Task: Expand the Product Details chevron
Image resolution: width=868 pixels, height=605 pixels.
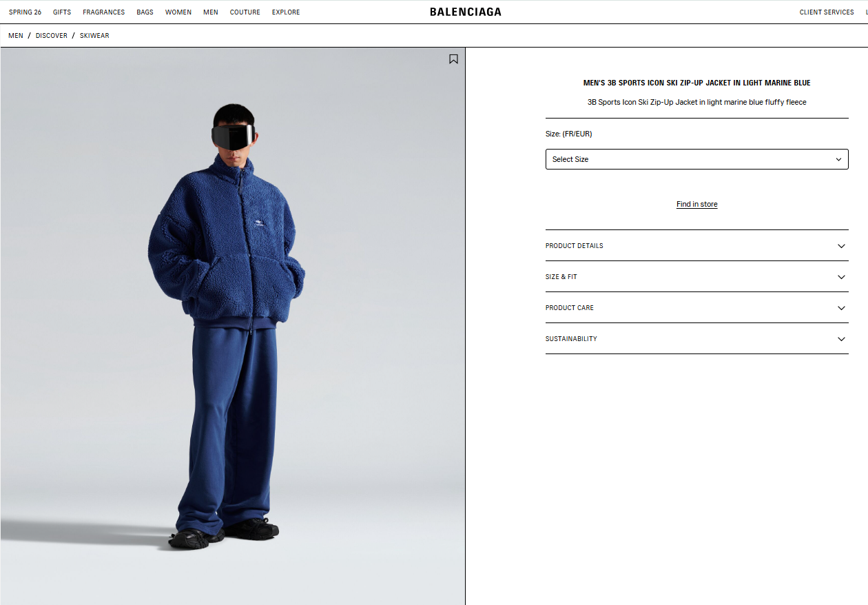Action: [841, 246]
